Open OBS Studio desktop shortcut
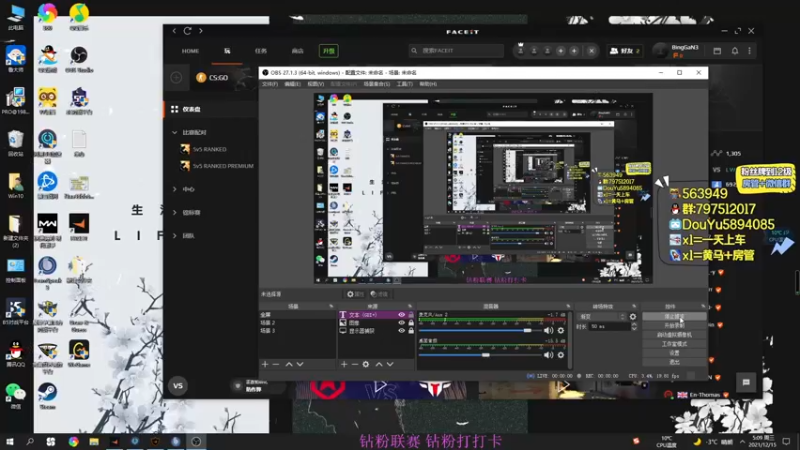The width and height of the screenshot is (800, 450). (79, 59)
